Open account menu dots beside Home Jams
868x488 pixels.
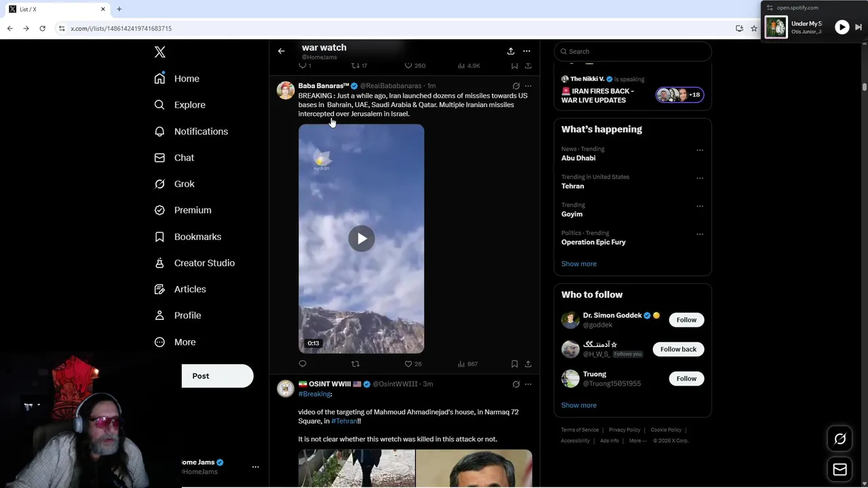pos(256,467)
